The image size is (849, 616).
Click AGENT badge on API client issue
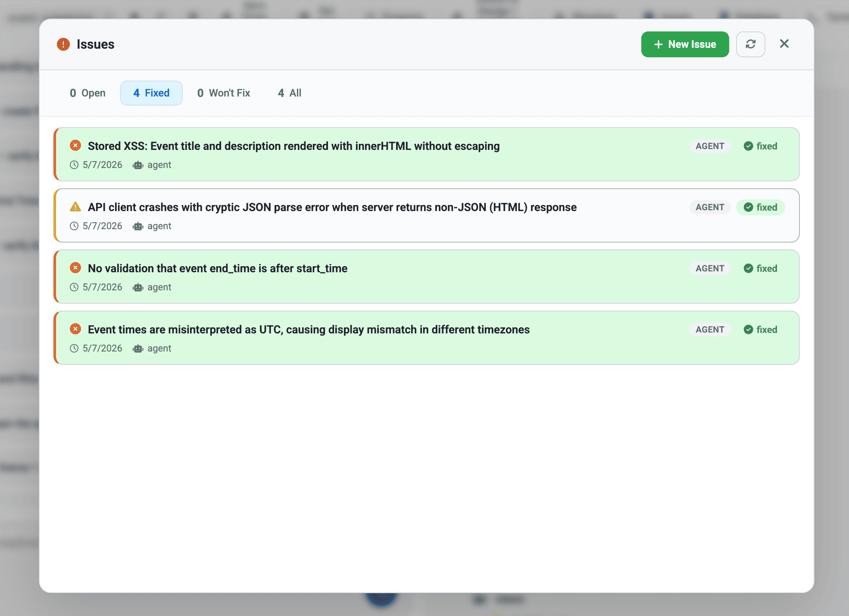pos(710,207)
